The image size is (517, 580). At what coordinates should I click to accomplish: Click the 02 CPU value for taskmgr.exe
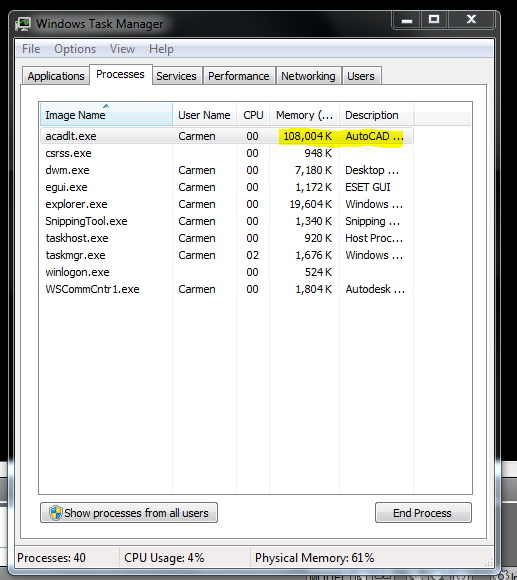[253, 255]
